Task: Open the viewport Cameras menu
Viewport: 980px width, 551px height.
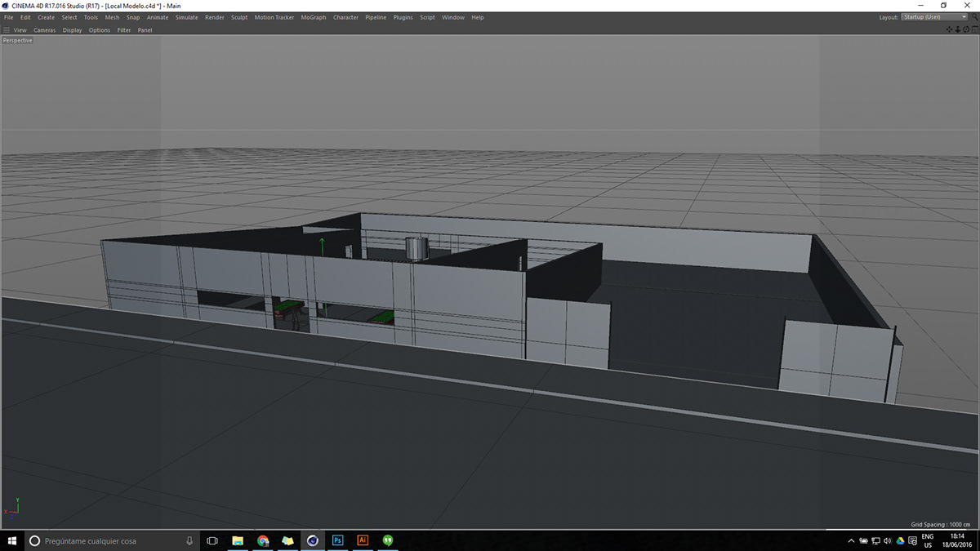Action: [x=44, y=30]
